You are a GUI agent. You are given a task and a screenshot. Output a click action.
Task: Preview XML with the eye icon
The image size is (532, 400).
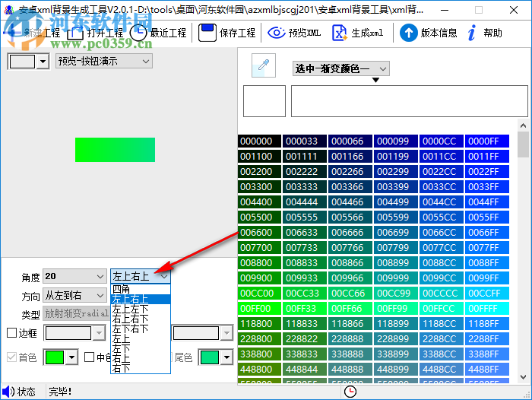coord(277,33)
